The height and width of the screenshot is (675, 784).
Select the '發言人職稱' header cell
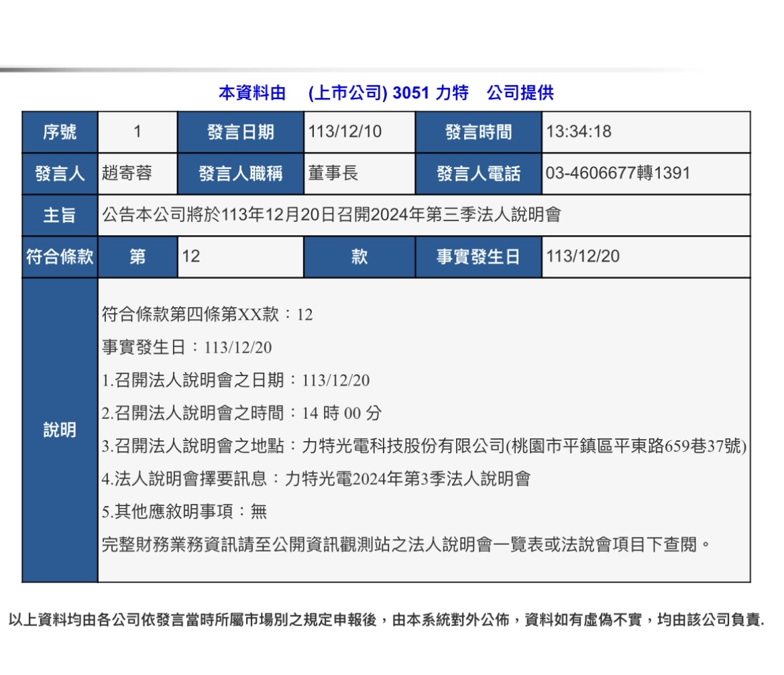point(241,174)
